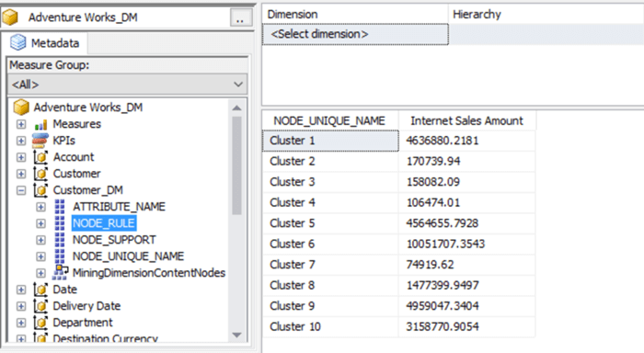Expand the KPIs node
Image resolution: width=644 pixels, height=353 pixels.
coord(21,141)
